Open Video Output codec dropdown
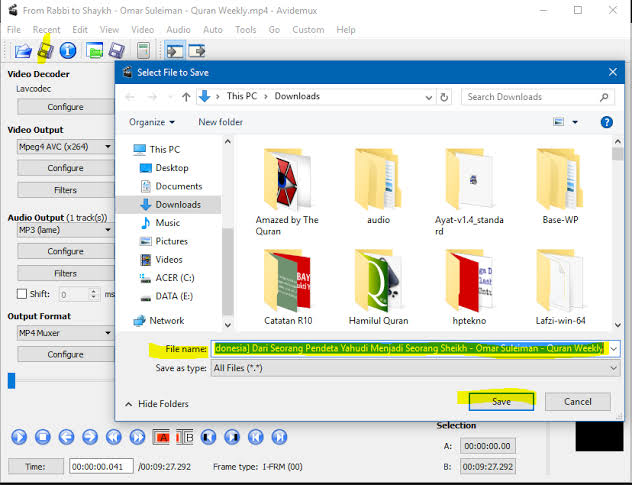 (108, 146)
